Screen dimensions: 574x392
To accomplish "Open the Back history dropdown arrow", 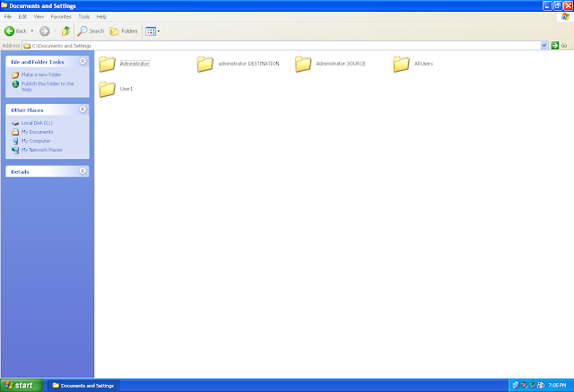I will [32, 31].
